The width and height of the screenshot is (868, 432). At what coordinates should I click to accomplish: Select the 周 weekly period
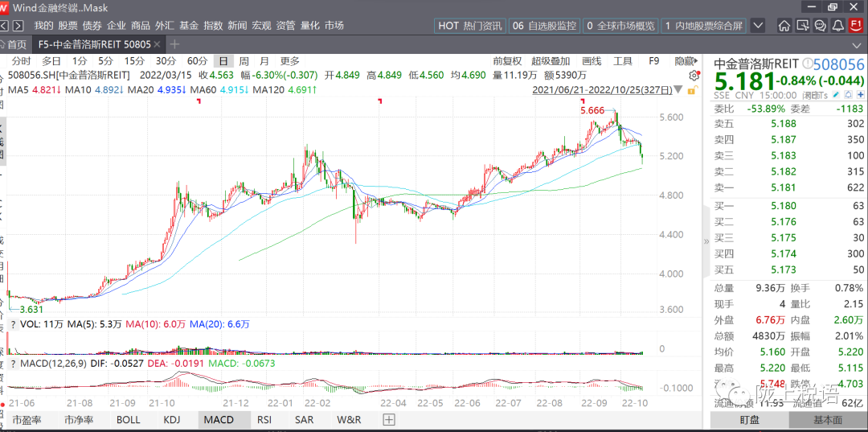click(244, 61)
